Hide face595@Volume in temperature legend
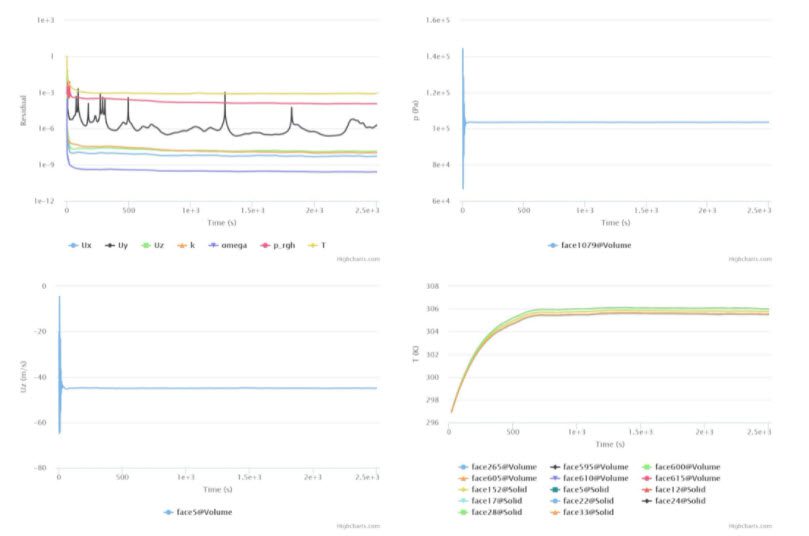The height and width of the screenshot is (536, 809). point(594,467)
